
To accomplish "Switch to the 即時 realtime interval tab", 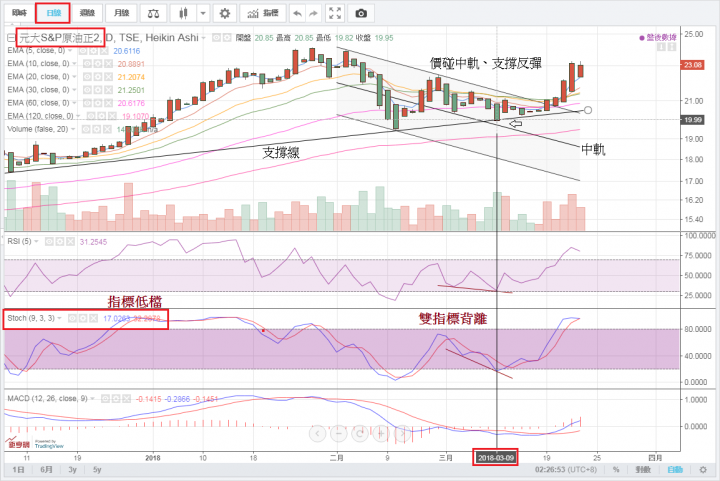I will coord(19,13).
